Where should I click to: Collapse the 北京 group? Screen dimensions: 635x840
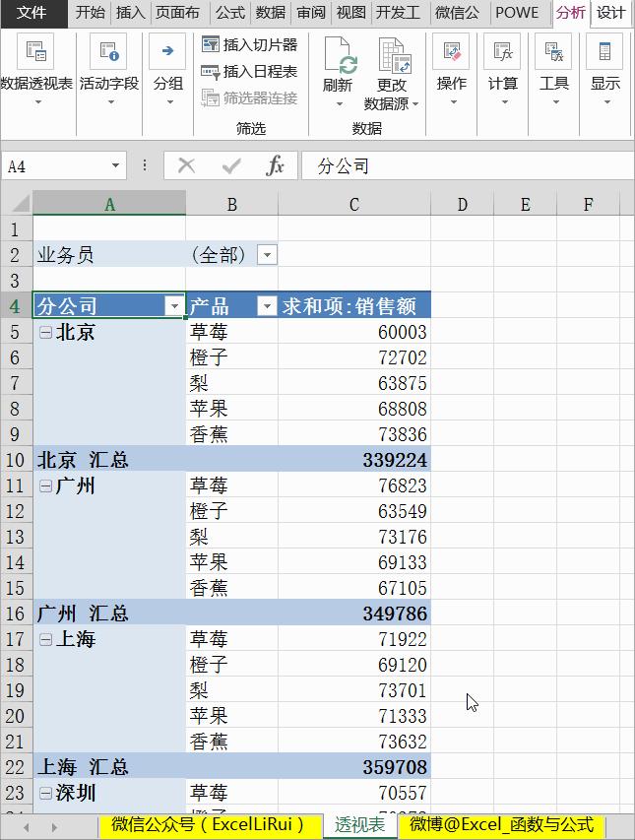click(x=46, y=332)
